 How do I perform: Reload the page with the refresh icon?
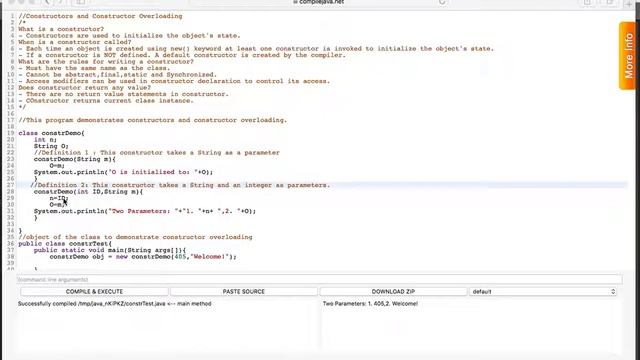click(x=442, y=2)
